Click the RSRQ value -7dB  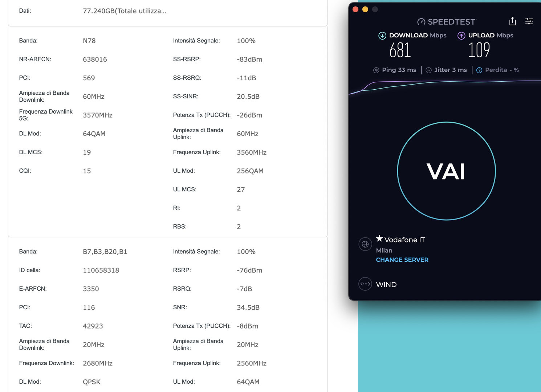click(x=244, y=289)
